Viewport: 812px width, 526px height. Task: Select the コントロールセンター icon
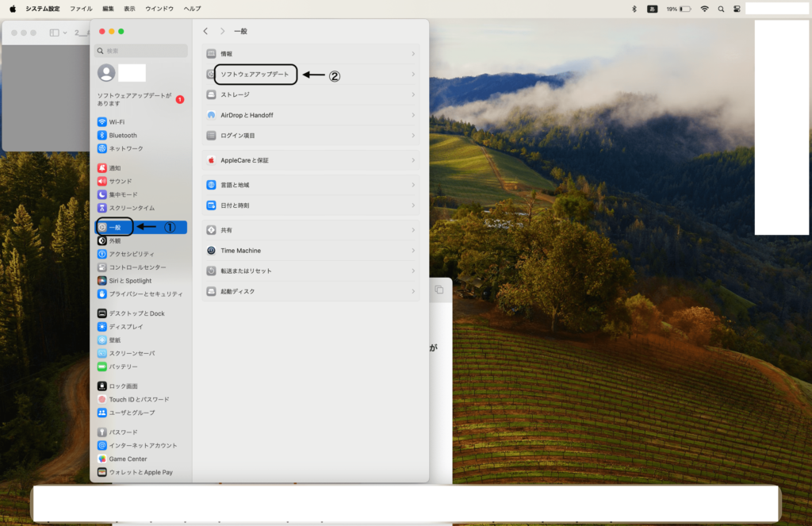102,267
